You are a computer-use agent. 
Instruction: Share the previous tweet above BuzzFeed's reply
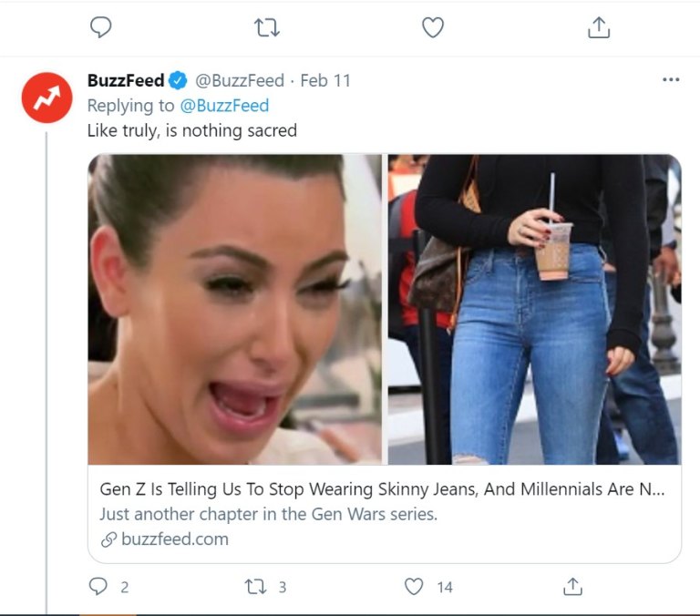pyautogui.click(x=599, y=28)
